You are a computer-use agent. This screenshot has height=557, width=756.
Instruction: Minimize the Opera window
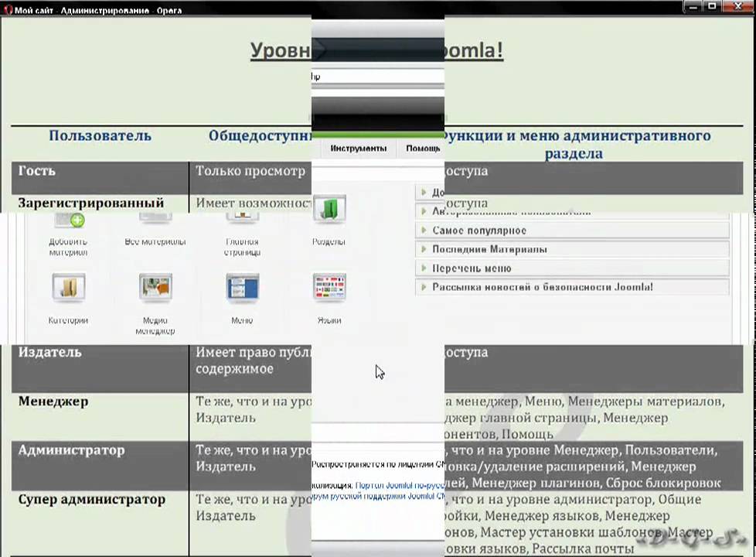click(x=693, y=7)
